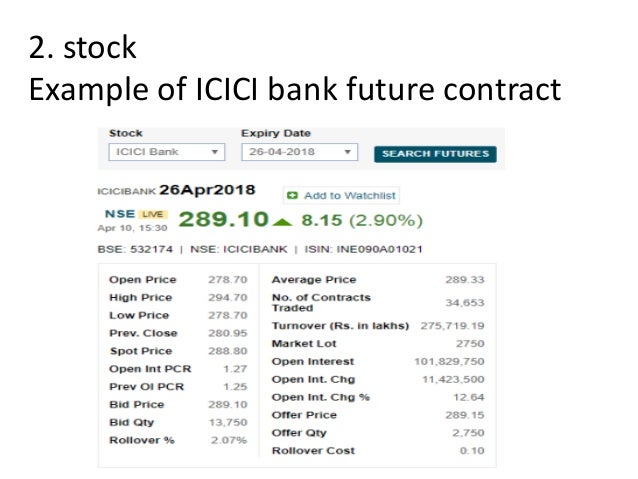Expand the Expiry Date dropdown 26-04-2018
The width and height of the screenshot is (638, 479).
pos(299,152)
